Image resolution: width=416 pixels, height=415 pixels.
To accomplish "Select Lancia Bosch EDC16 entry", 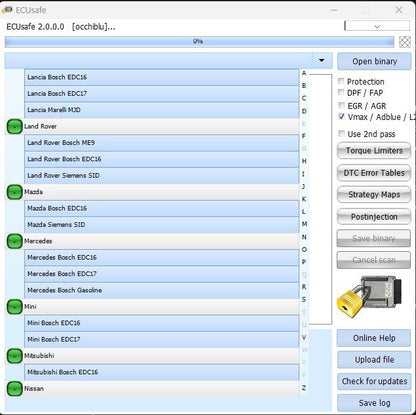I will pyautogui.click(x=162, y=77).
